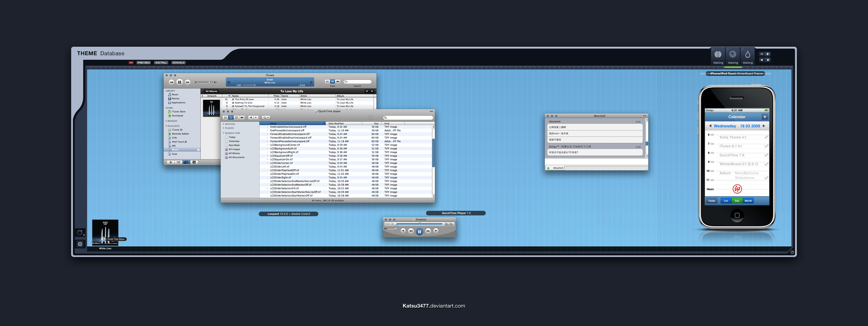868x326 pixels.
Task: Open Finder action dropdown menu
Action: 266,117
